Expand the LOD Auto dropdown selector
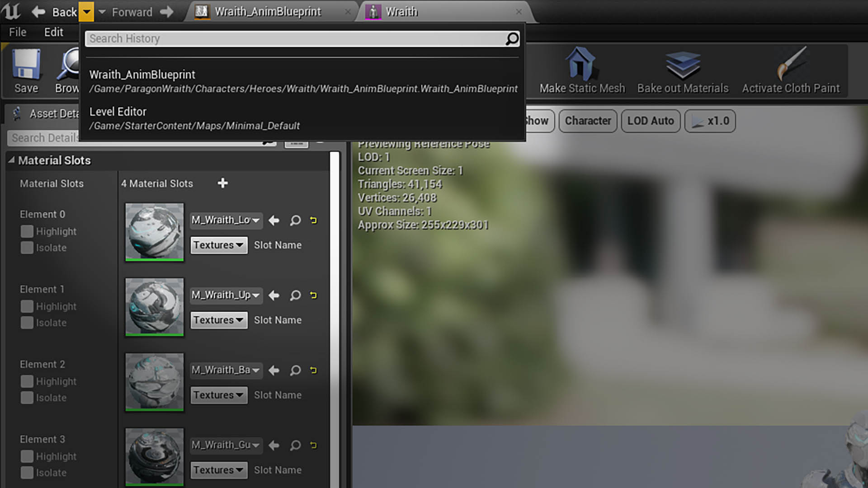868x488 pixels. [651, 121]
